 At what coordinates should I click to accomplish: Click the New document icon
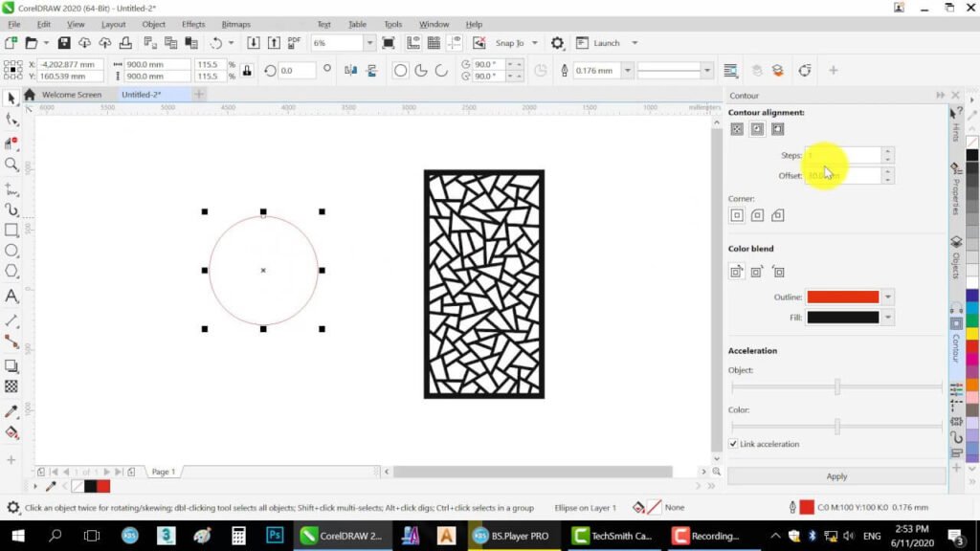coord(11,43)
